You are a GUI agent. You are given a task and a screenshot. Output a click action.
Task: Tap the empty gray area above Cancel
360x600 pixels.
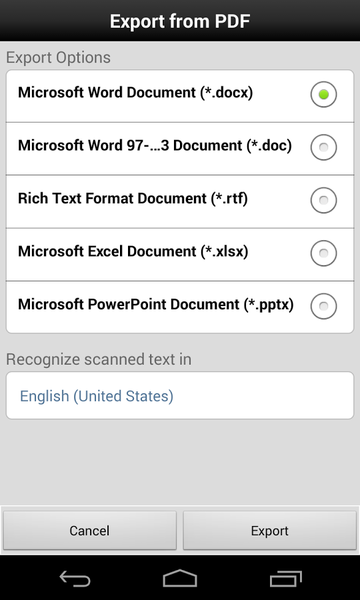pos(180,463)
